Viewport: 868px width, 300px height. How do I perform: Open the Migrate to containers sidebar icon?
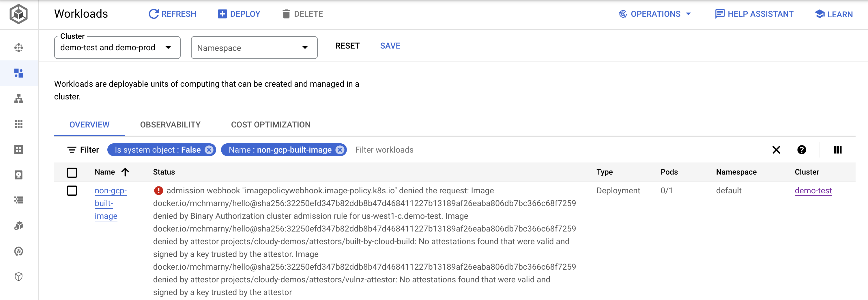click(18, 226)
